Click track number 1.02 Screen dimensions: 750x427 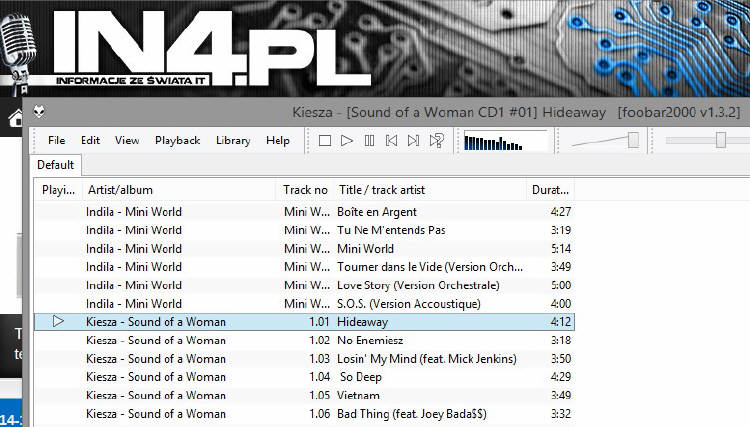pos(320,340)
